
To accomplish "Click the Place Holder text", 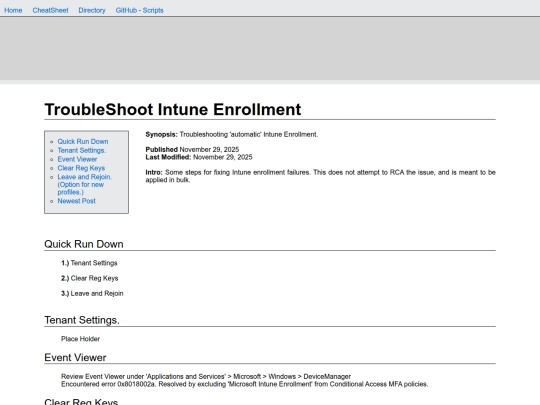I will coord(81,339).
